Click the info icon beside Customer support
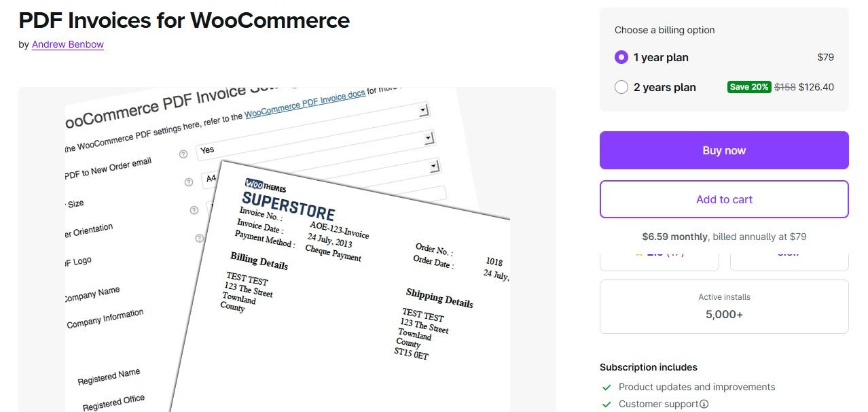Image resolution: width=868 pixels, height=412 pixels. click(x=704, y=404)
